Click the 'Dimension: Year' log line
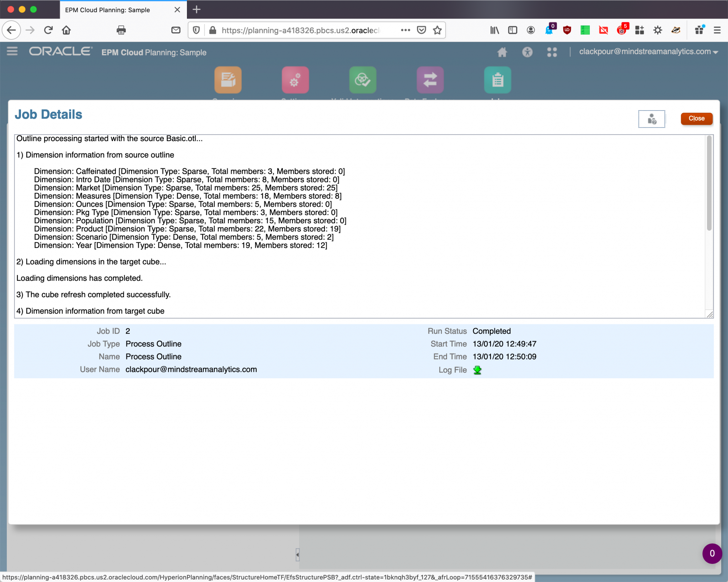 [x=181, y=245]
